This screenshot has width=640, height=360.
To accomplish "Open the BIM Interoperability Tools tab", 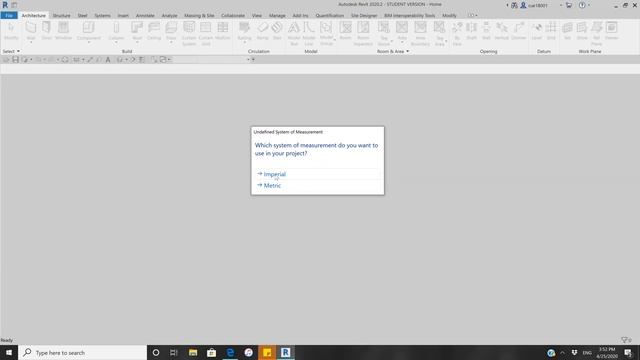I will (x=409, y=16).
